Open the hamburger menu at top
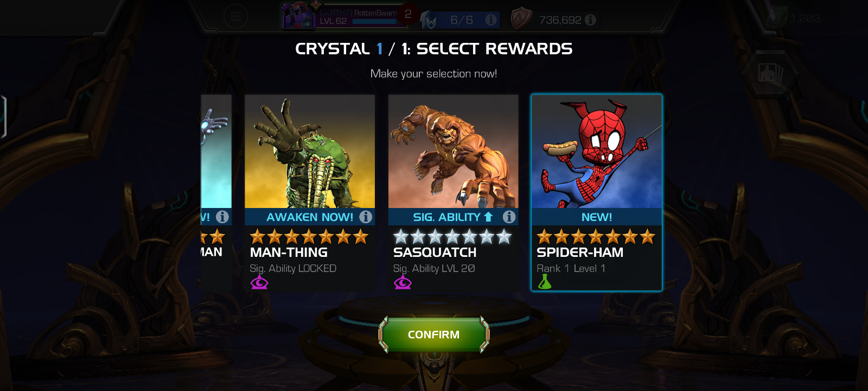 click(x=236, y=17)
